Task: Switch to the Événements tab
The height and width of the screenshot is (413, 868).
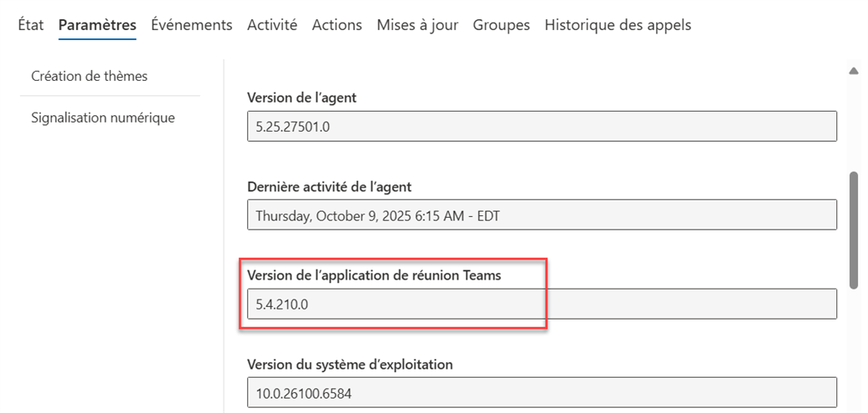Action: click(x=191, y=25)
